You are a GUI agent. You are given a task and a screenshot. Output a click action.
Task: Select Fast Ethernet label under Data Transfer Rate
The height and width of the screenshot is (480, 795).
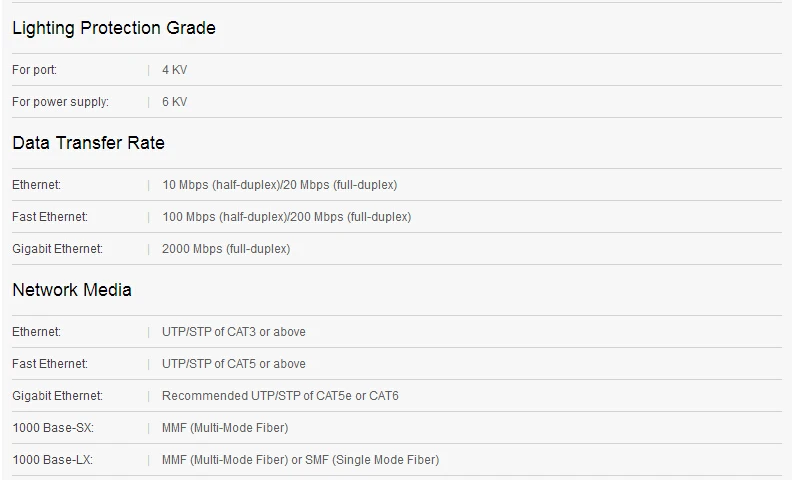pos(50,217)
